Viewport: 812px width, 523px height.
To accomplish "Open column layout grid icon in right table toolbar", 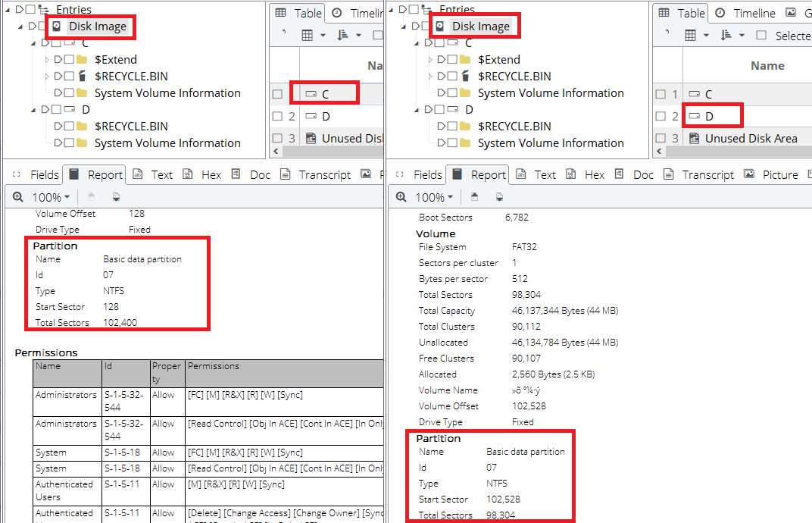I will tap(690, 36).
